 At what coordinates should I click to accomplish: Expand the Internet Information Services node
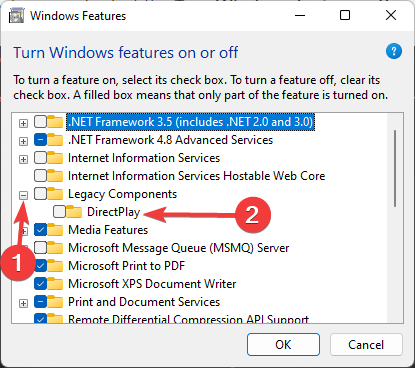point(23,159)
